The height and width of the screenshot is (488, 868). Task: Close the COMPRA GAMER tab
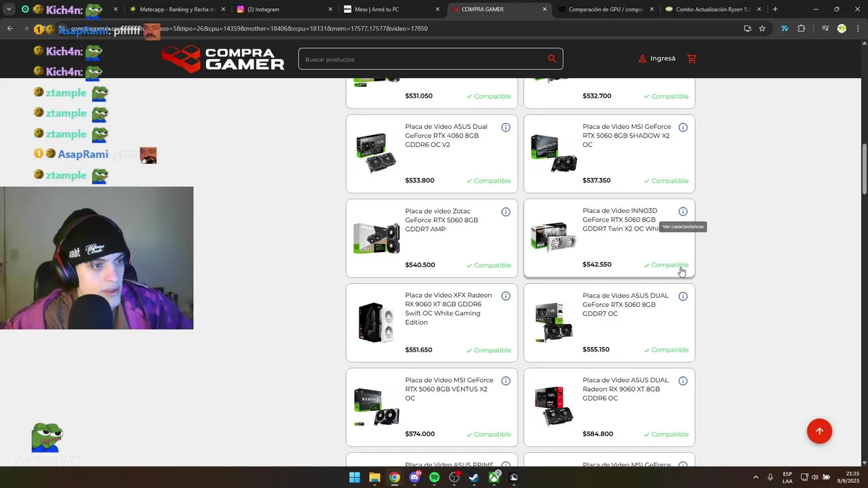click(x=545, y=9)
